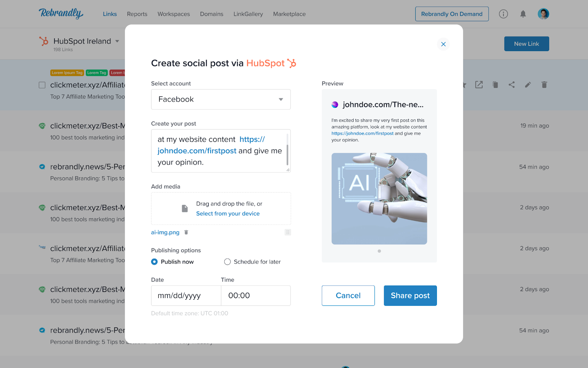
Task: Click the HubSpot workspace logo icon
Action: pyautogui.click(x=44, y=41)
